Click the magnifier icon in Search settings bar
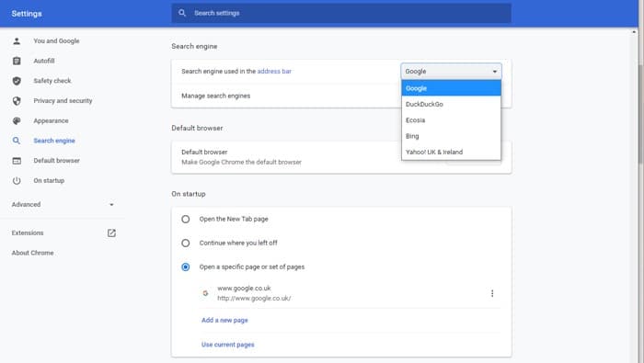 (182, 13)
